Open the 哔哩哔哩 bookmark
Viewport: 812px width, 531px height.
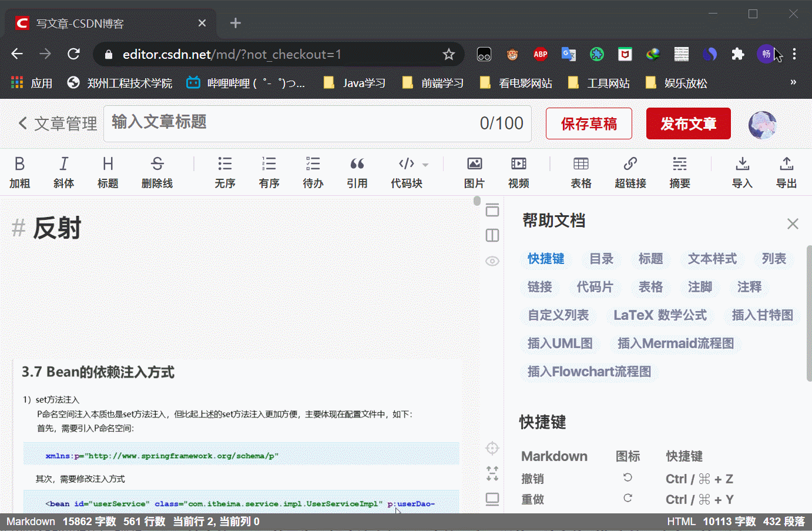(x=246, y=83)
